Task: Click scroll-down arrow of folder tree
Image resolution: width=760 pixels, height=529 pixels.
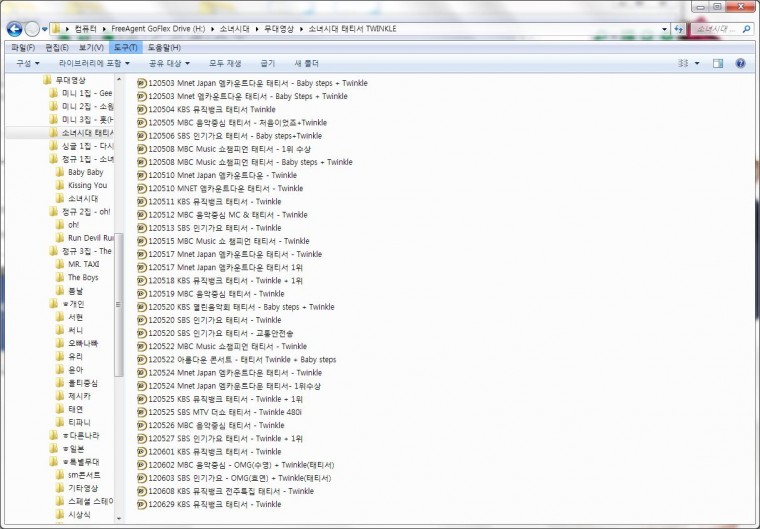Action: (x=118, y=518)
